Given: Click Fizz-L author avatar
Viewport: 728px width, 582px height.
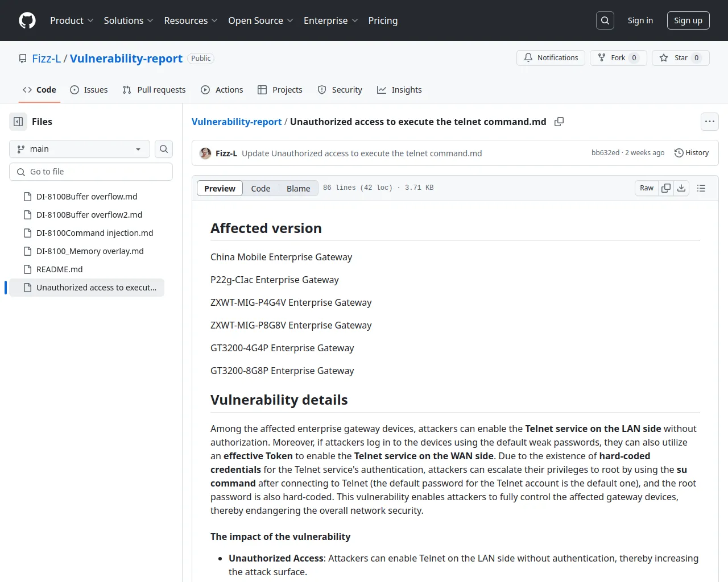Looking at the screenshot, I should point(205,153).
